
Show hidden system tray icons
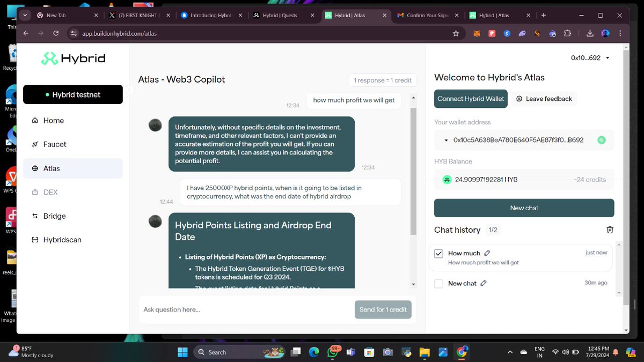click(510, 352)
